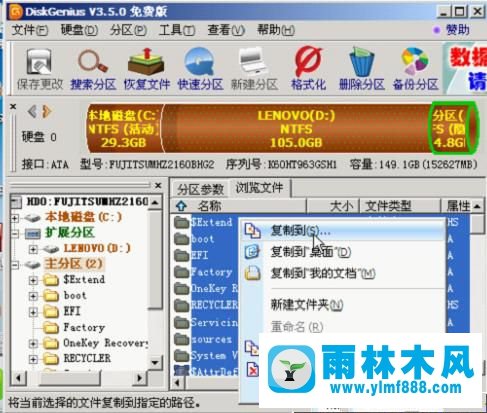487x413 pixels.
Task: Close the left tree panel with X
Action: click(x=158, y=185)
